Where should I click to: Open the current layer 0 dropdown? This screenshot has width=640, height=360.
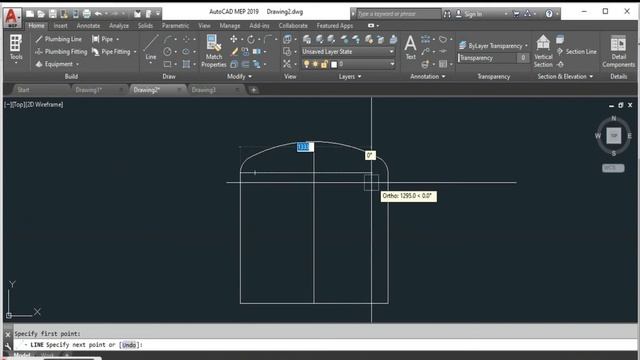pyautogui.click(x=348, y=64)
